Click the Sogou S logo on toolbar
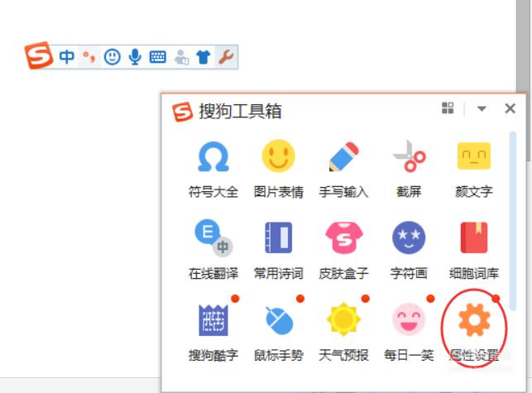532x393 pixels. [39, 55]
